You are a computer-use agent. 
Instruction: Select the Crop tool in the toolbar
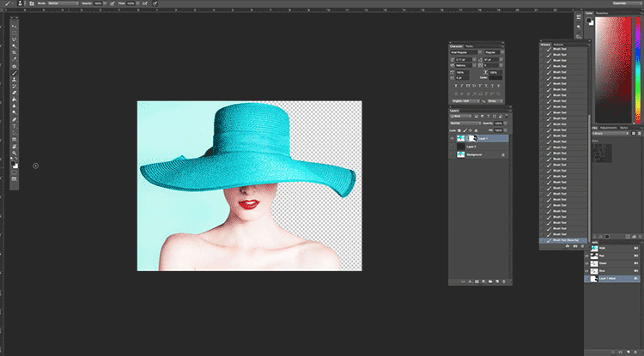15,52
